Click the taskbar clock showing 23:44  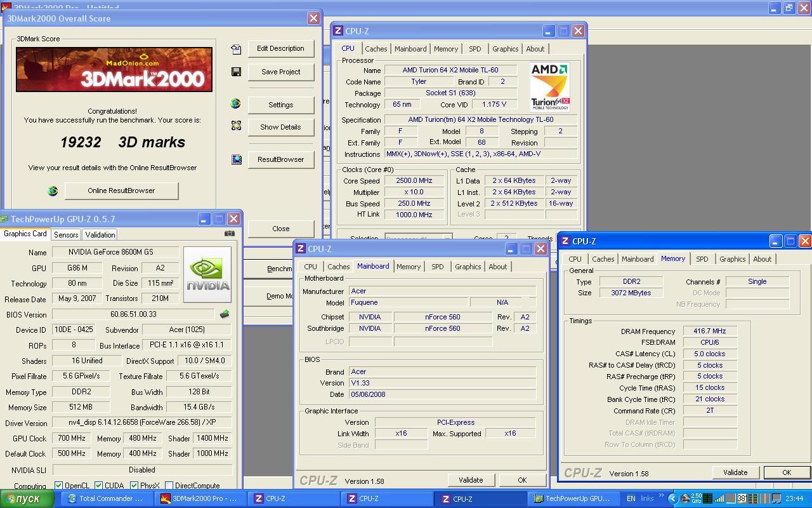point(794,498)
